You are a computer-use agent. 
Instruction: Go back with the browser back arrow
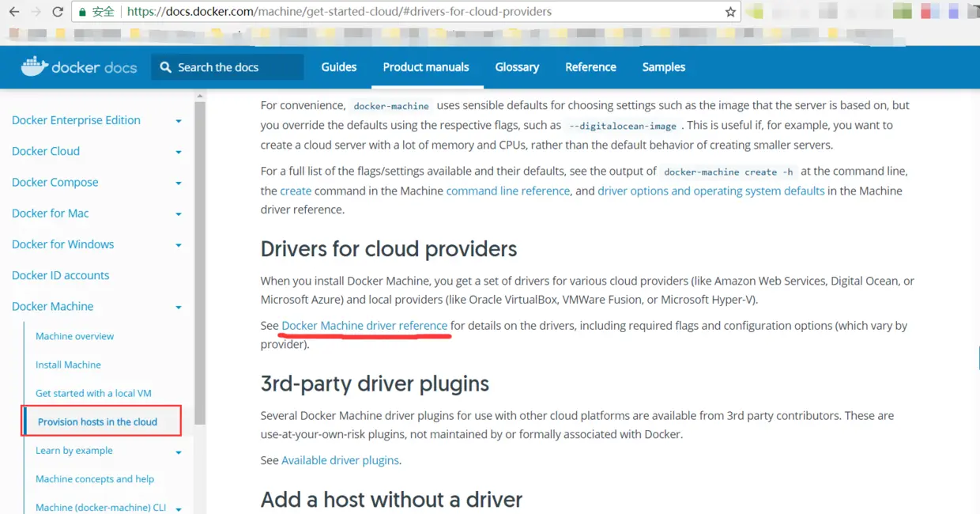tap(13, 12)
